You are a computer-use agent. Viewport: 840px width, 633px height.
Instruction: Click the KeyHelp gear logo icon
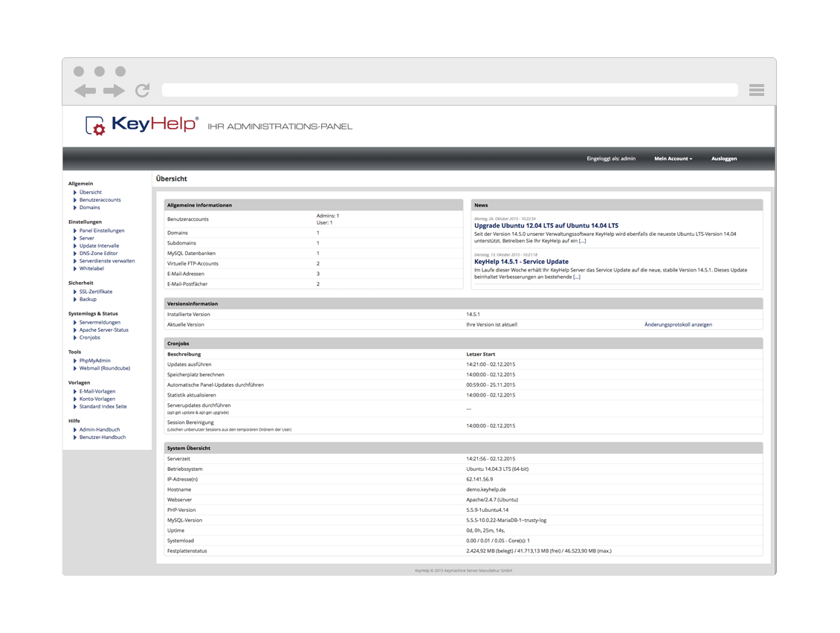(95, 126)
